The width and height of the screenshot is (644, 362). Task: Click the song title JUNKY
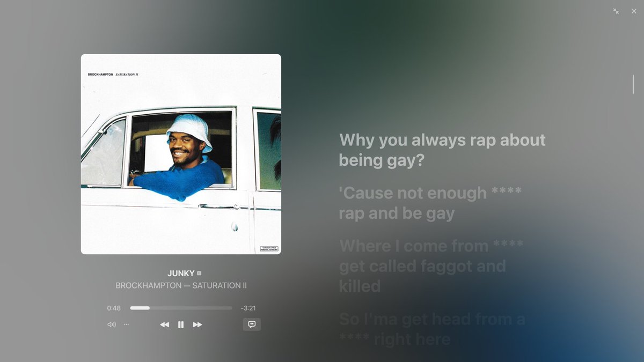tap(181, 274)
